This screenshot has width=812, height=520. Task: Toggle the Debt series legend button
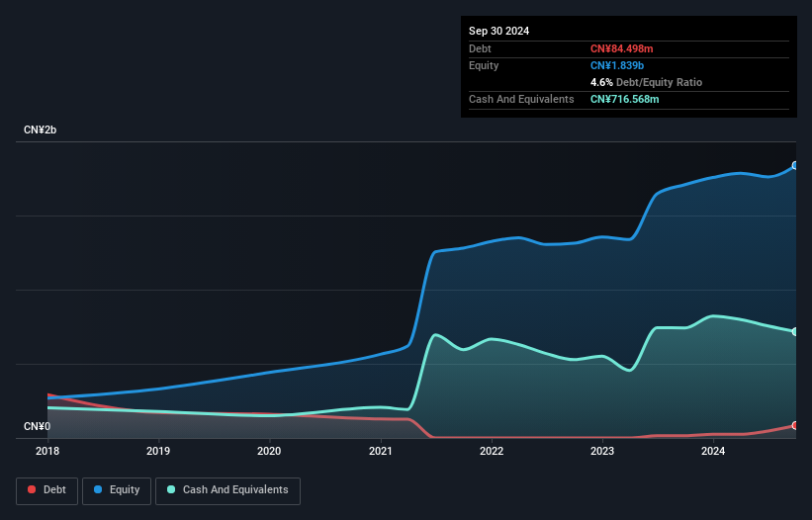tap(47, 490)
